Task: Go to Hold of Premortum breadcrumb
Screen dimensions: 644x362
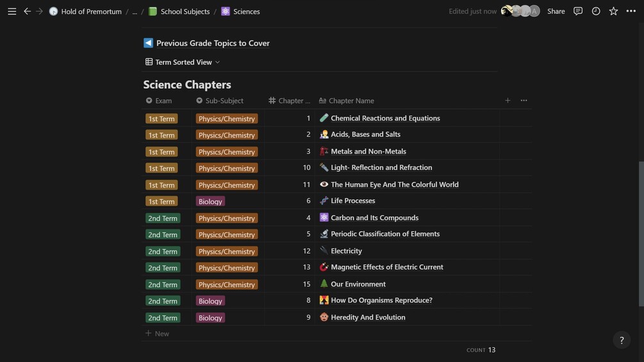Action: tap(91, 12)
